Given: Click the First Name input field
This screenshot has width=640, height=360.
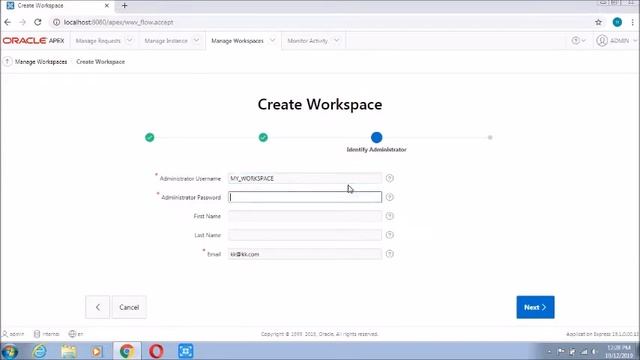Looking at the screenshot, I should point(305,216).
